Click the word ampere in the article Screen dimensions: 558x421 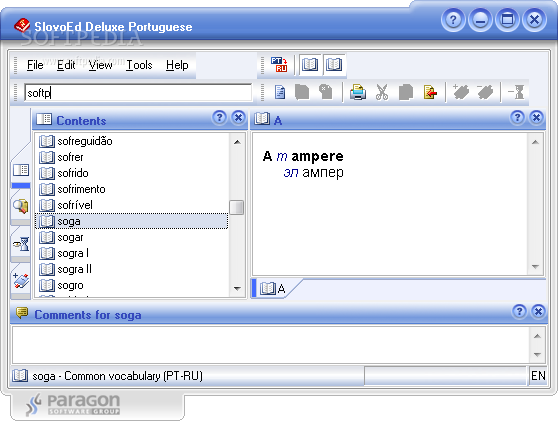(317, 156)
